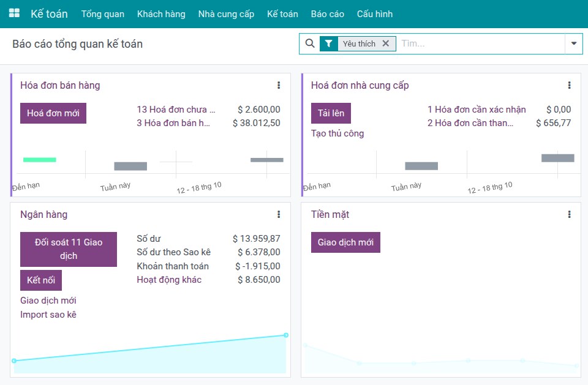Remove the Yêu thích filter tag
Viewport: 588px width, 385px height.
pos(385,43)
